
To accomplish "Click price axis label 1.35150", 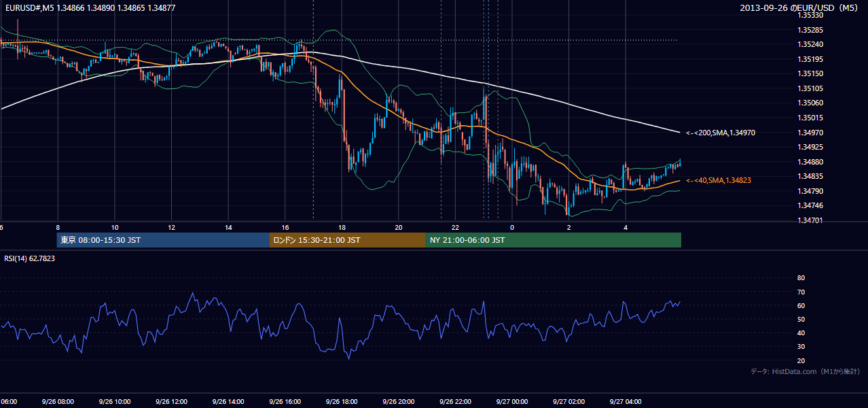I will tap(810, 73).
